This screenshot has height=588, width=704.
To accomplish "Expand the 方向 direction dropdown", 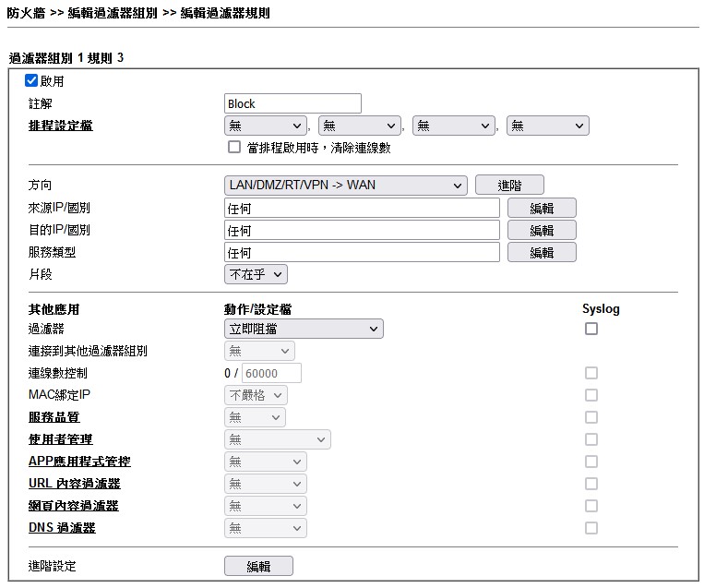I will (x=346, y=185).
